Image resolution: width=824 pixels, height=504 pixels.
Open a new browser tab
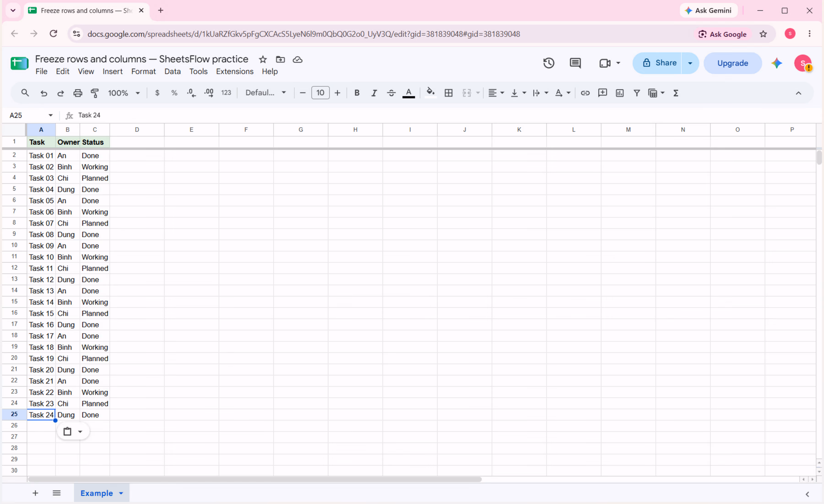click(161, 11)
